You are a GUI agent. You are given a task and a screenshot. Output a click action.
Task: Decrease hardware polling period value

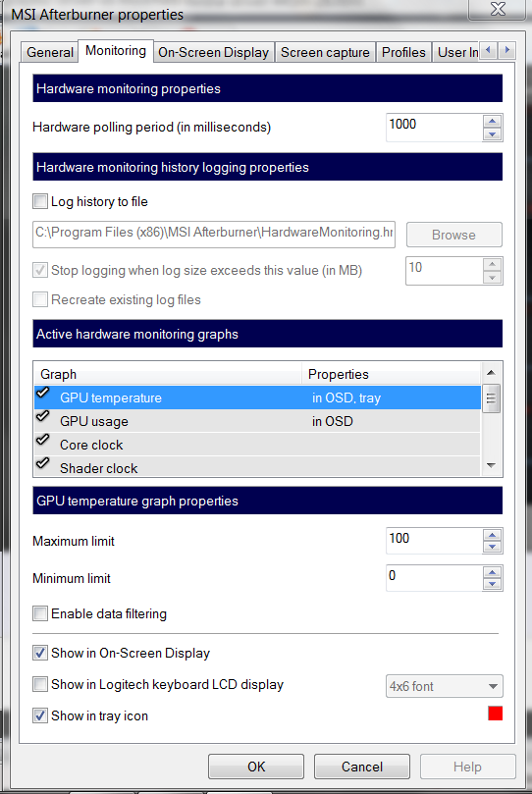click(492, 134)
